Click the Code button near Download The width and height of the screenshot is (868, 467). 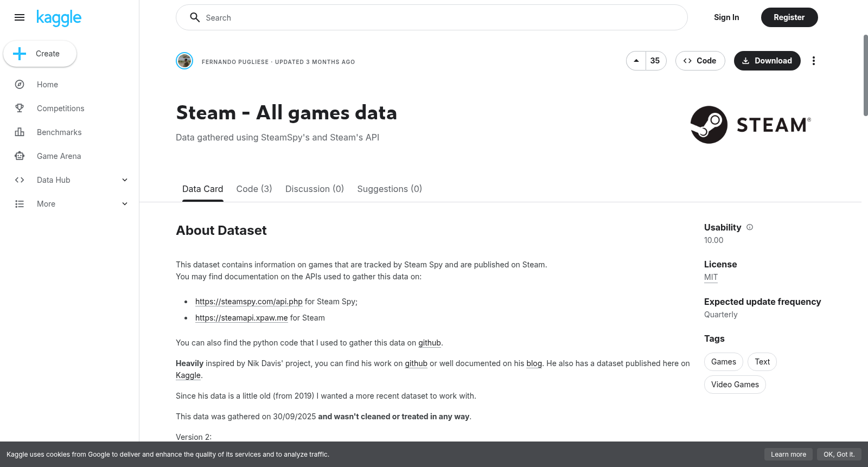click(700, 61)
